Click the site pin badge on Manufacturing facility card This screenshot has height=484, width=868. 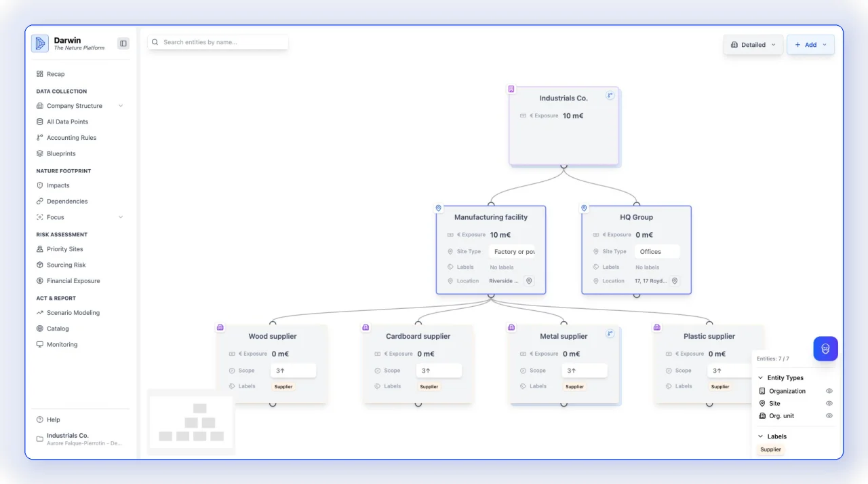pos(438,208)
